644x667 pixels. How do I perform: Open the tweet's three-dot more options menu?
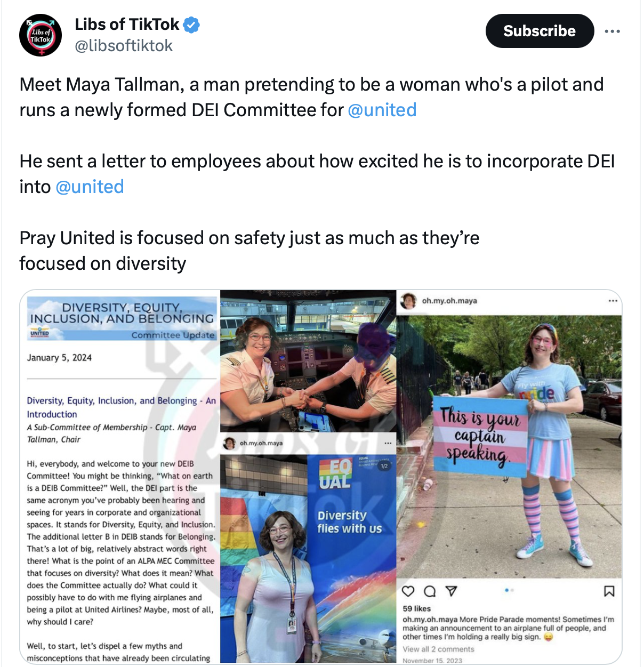click(612, 31)
